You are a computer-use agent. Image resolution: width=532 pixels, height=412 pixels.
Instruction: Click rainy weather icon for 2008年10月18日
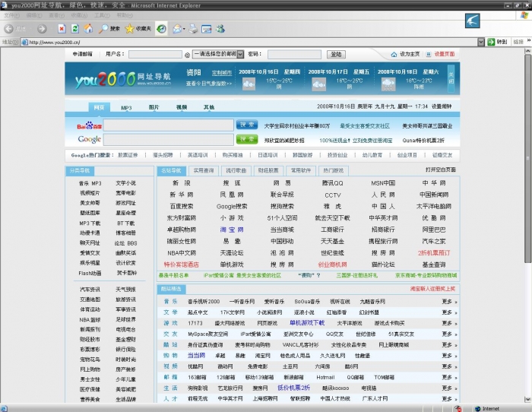coord(388,84)
